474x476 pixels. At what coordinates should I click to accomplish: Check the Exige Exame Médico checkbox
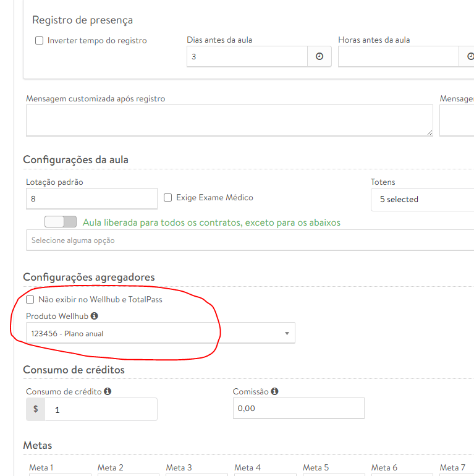click(168, 198)
